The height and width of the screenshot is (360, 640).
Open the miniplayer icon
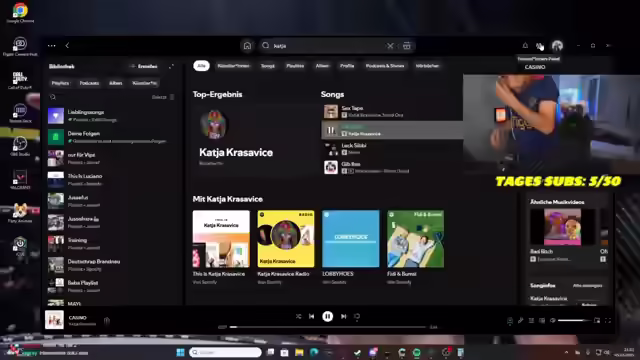pos(597,321)
